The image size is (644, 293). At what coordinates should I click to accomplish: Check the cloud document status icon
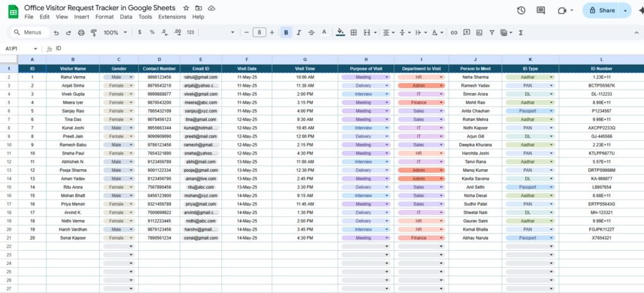211,8
